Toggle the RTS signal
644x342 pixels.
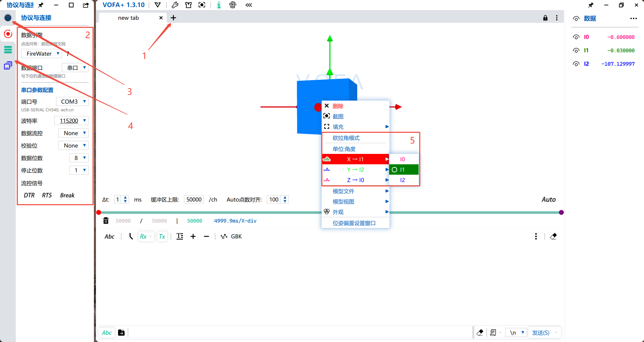(x=47, y=195)
